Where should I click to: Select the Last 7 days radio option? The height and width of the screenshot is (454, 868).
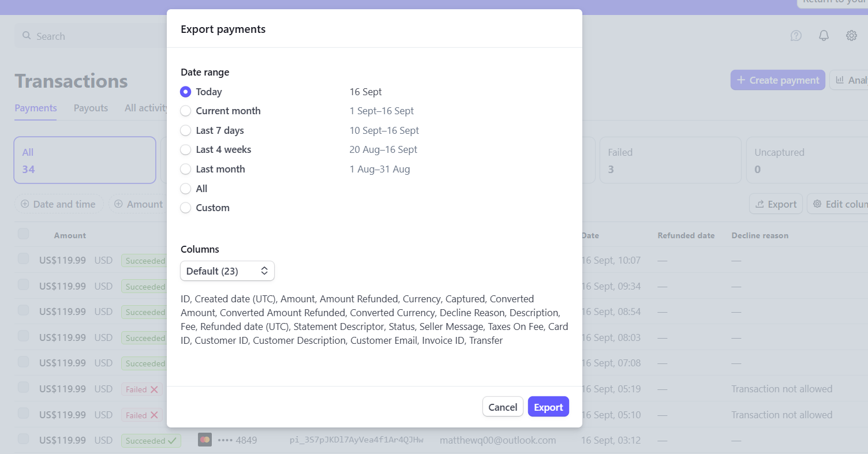tap(186, 130)
